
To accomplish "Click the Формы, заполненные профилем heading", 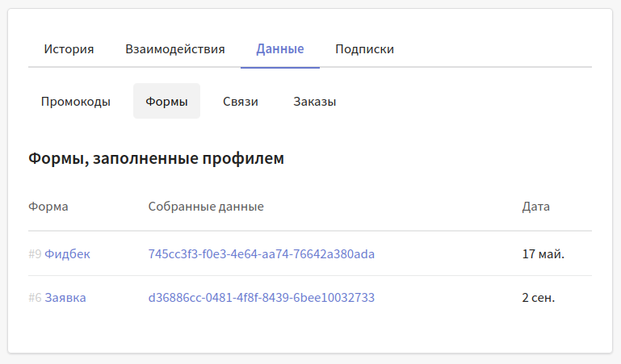I will 157,158.
